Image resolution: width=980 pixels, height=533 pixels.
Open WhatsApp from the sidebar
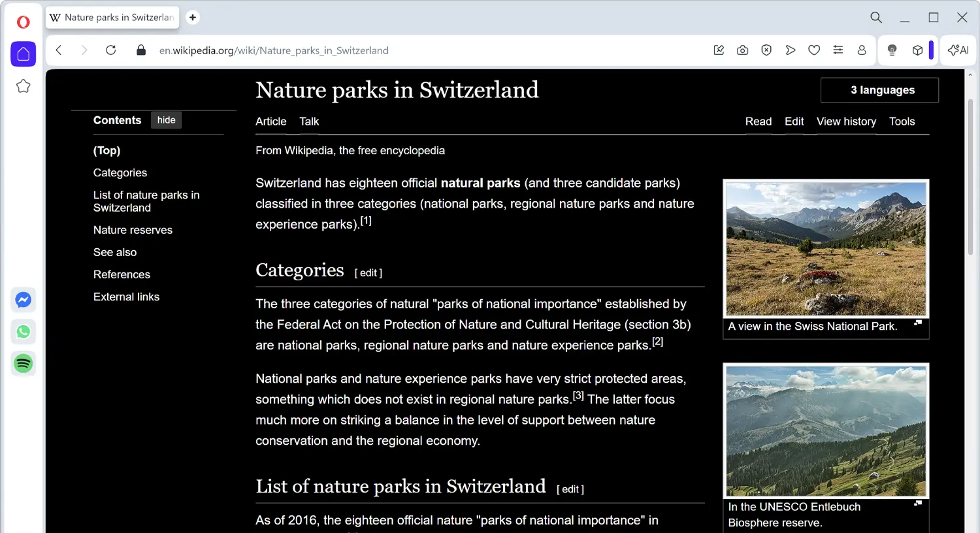click(23, 332)
